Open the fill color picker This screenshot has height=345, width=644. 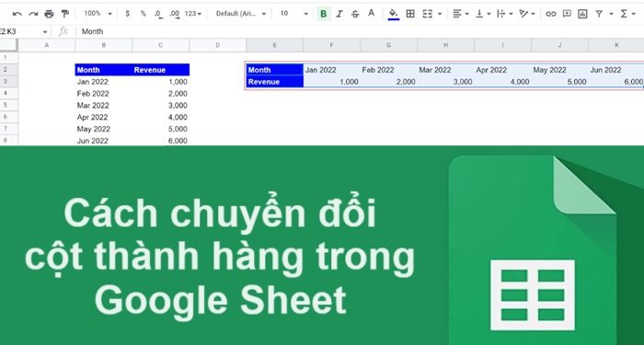[x=394, y=14]
